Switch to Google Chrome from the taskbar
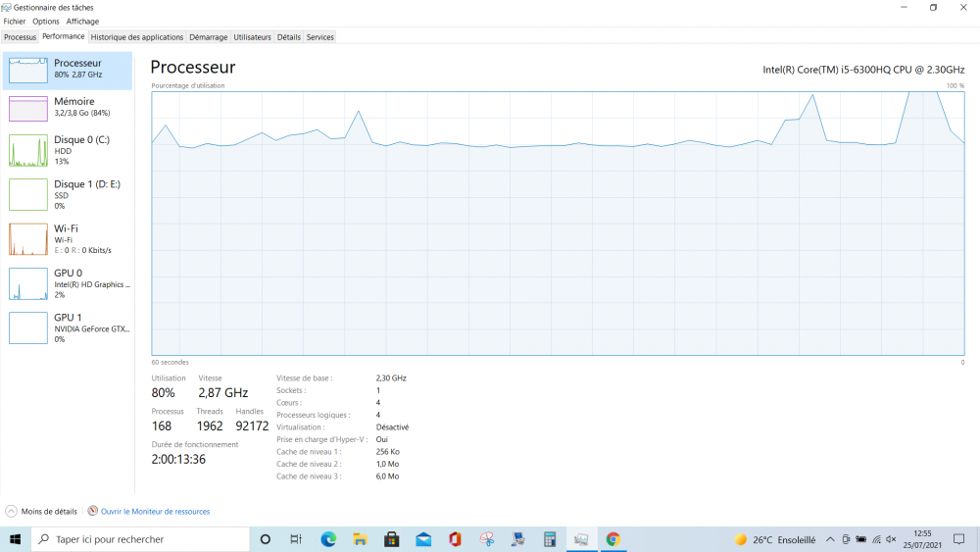The image size is (980, 552). pyautogui.click(x=613, y=539)
